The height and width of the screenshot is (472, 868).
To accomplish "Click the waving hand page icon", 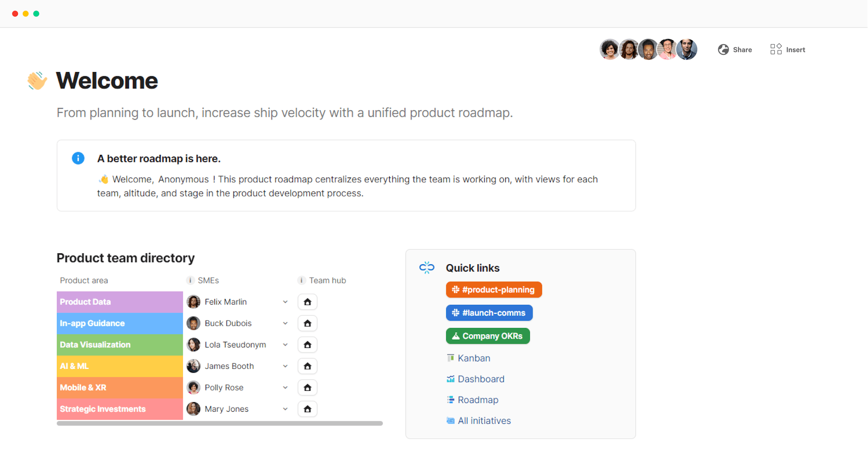I will pyautogui.click(x=37, y=81).
